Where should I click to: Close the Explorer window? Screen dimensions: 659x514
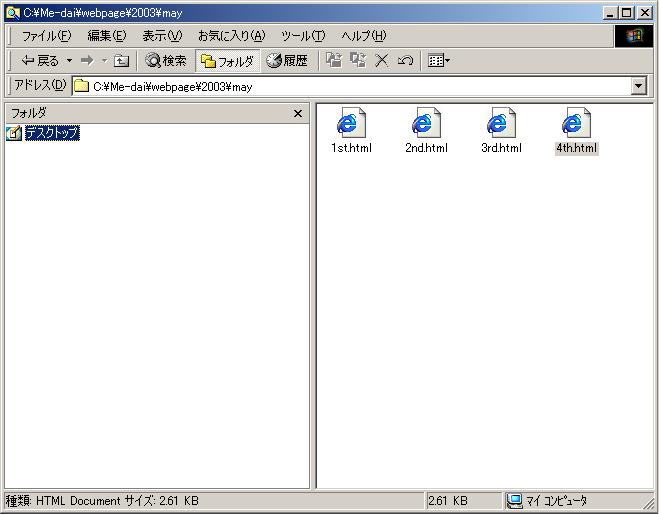point(645,13)
